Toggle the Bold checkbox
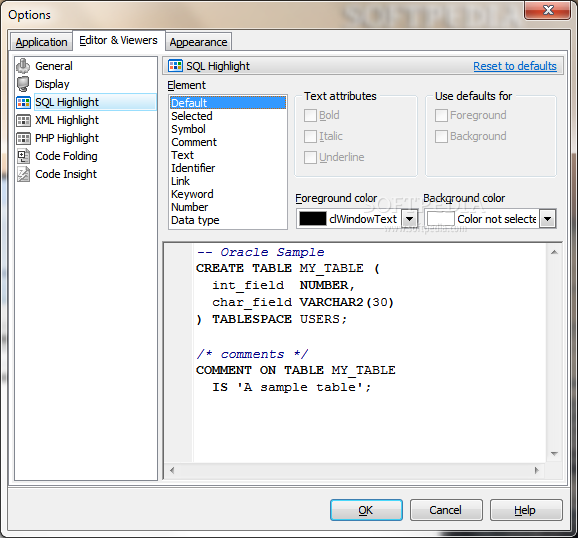 point(310,115)
